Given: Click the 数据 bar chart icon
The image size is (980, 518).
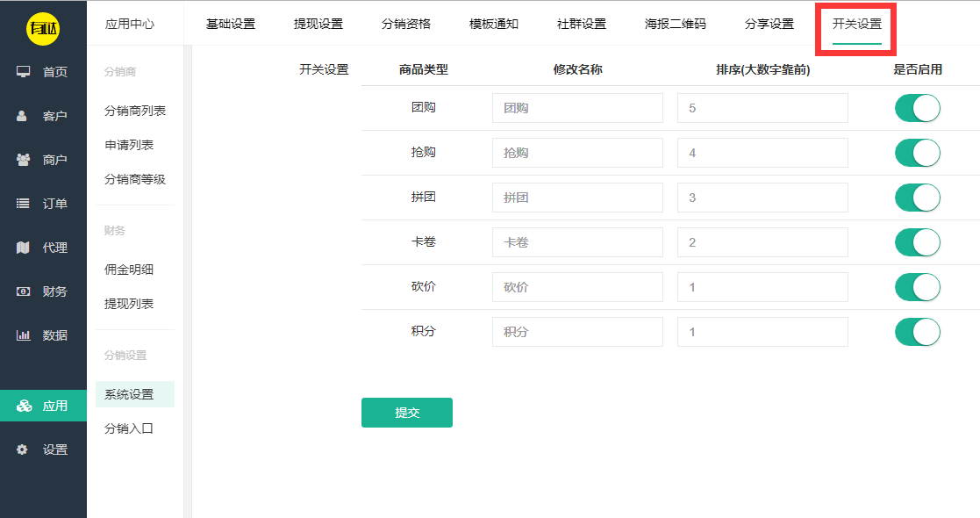Looking at the screenshot, I should coord(23,335).
